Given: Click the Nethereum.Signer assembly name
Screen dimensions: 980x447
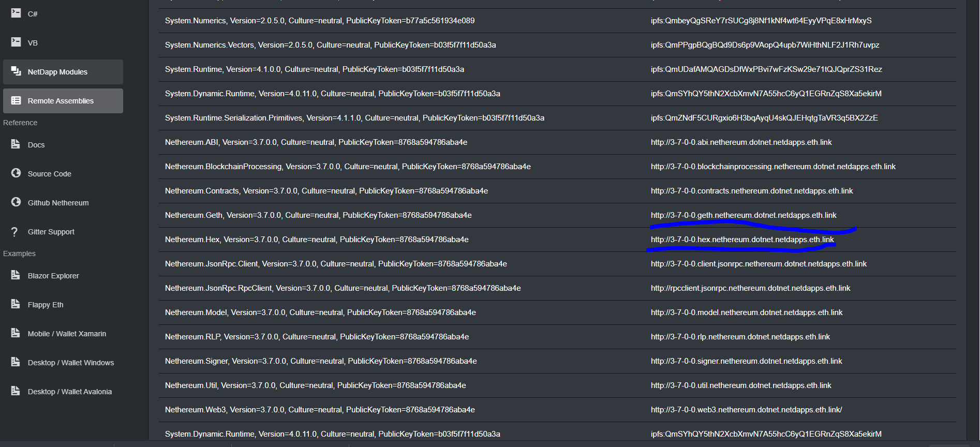Looking at the screenshot, I should [321, 361].
